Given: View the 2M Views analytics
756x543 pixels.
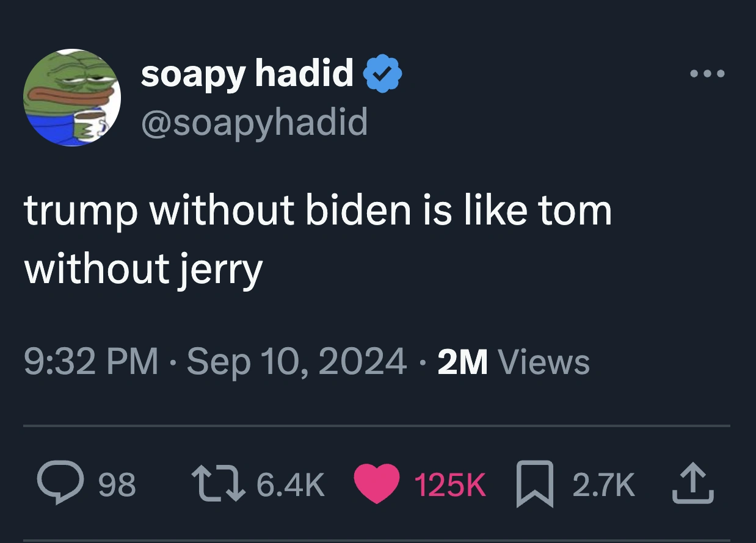Looking at the screenshot, I should point(514,362).
